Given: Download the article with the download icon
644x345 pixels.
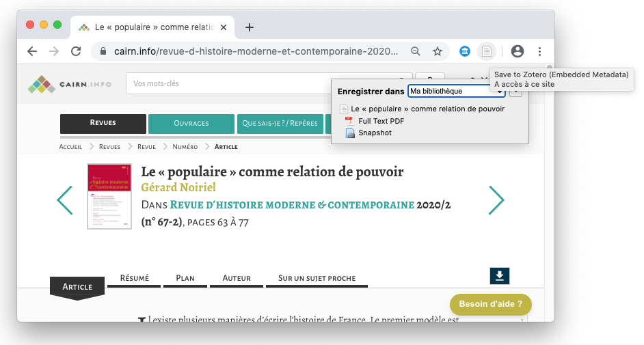Looking at the screenshot, I should (500, 276).
